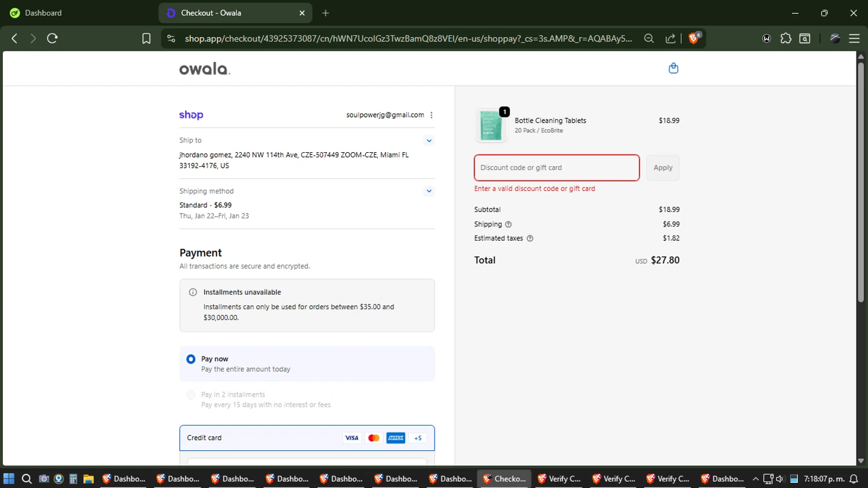Image resolution: width=868 pixels, height=488 pixels.
Task: Click the Bottle Cleaning Tablets product name
Action: pyautogui.click(x=550, y=120)
